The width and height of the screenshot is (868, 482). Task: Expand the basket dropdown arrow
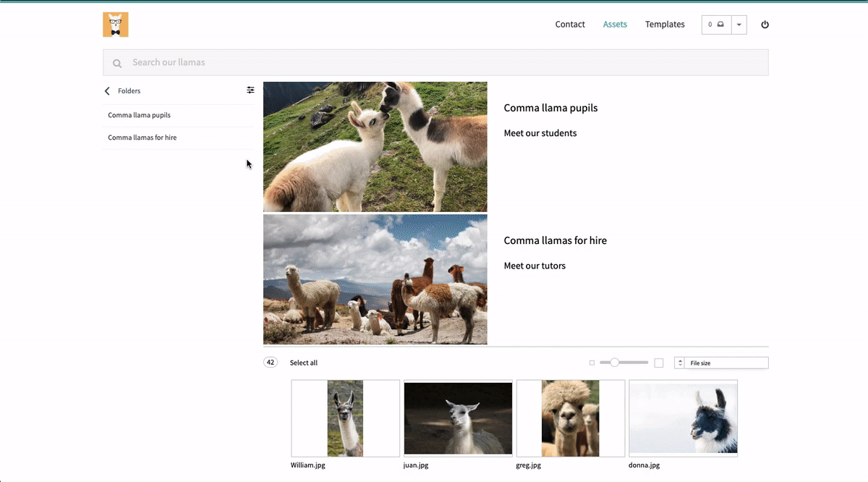[x=739, y=25]
